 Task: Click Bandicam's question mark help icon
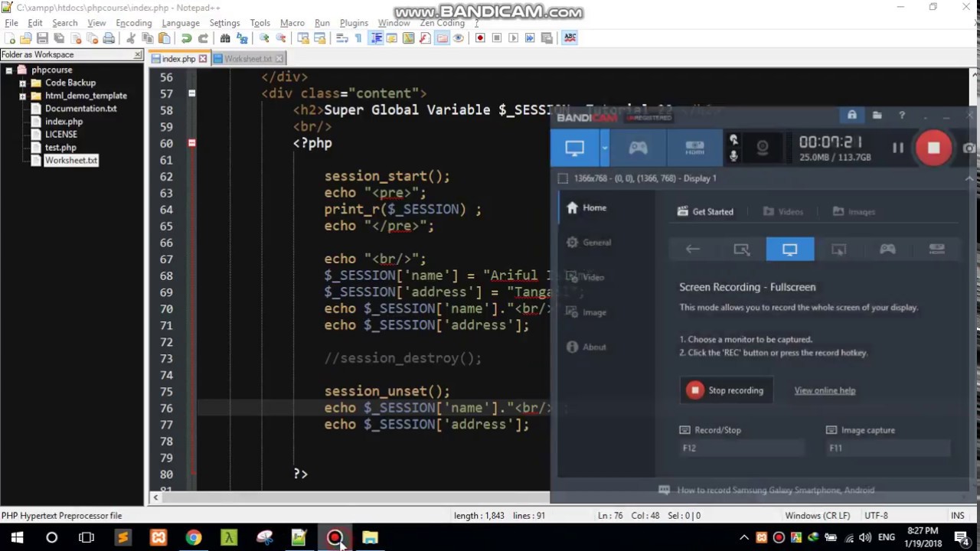pos(902,115)
